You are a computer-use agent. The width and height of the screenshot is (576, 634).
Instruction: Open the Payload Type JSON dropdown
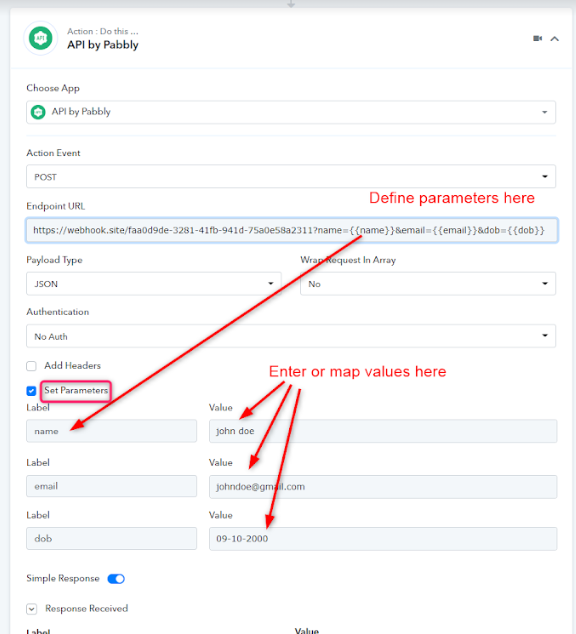pyautogui.click(x=154, y=284)
